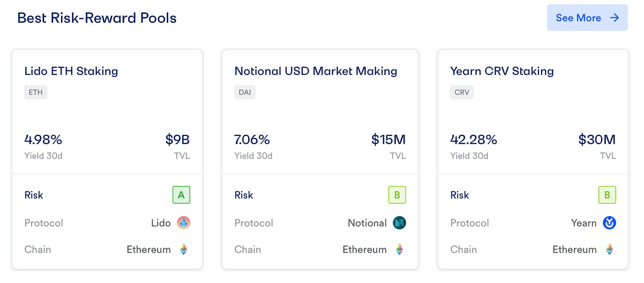Viewport: 644px width, 283px height.
Task: Click the 42.28% yield value
Action: click(474, 140)
